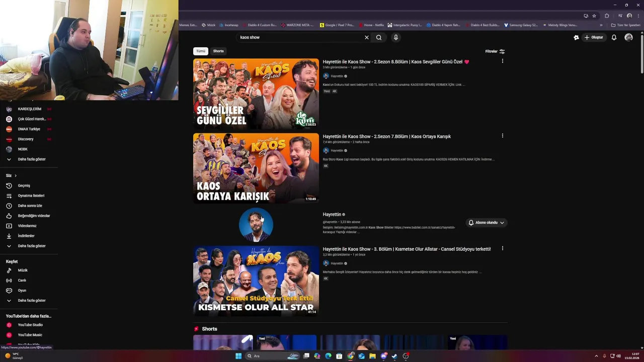The height and width of the screenshot is (362, 644).
Task: Open Hayrettin channel under first video
Action: (x=337, y=76)
